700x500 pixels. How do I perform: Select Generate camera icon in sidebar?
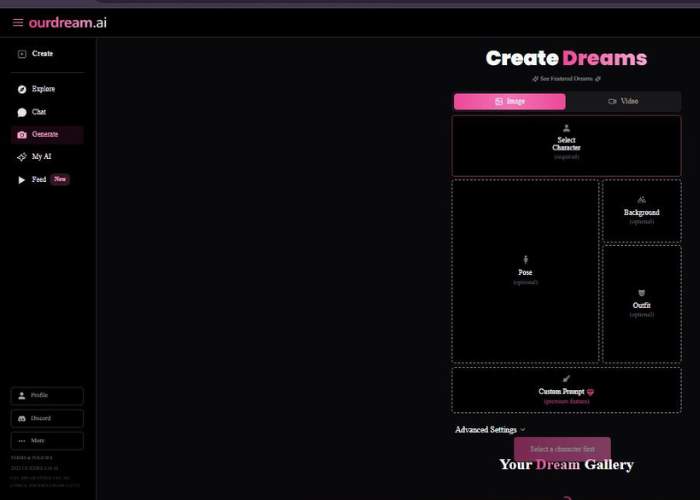22,134
